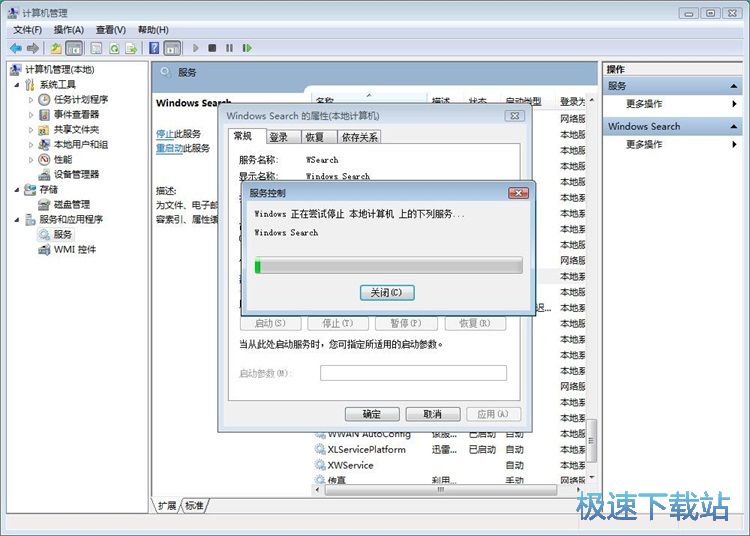Click the 停止 link for this service
The height and width of the screenshot is (536, 750).
coord(165,133)
